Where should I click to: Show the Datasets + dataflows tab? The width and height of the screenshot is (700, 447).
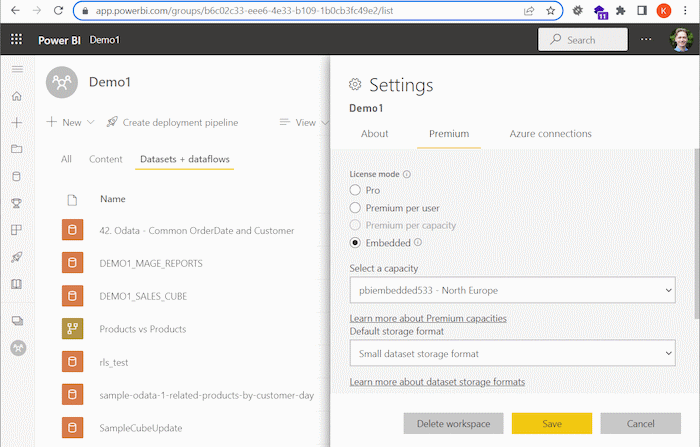184,159
